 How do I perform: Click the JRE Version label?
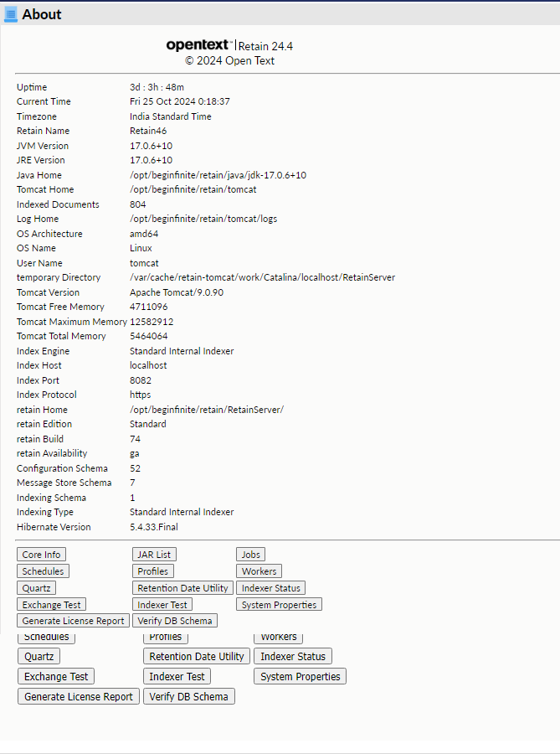click(41, 160)
